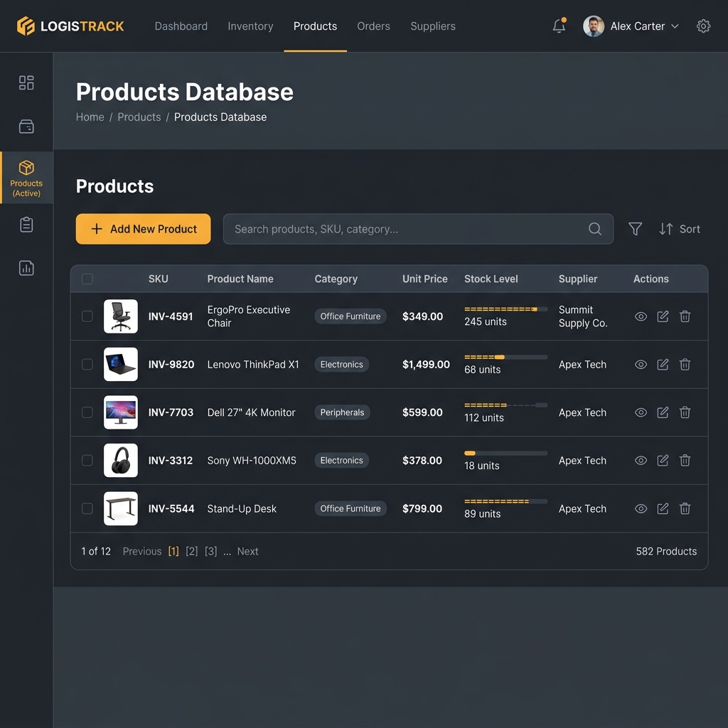This screenshot has width=728, height=728.
Task: Check the INV-9820 row checkbox
Action: point(87,364)
